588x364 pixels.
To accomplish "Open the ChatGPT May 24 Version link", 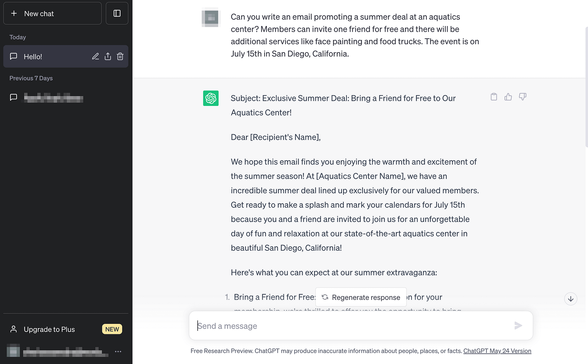I will pos(497,351).
